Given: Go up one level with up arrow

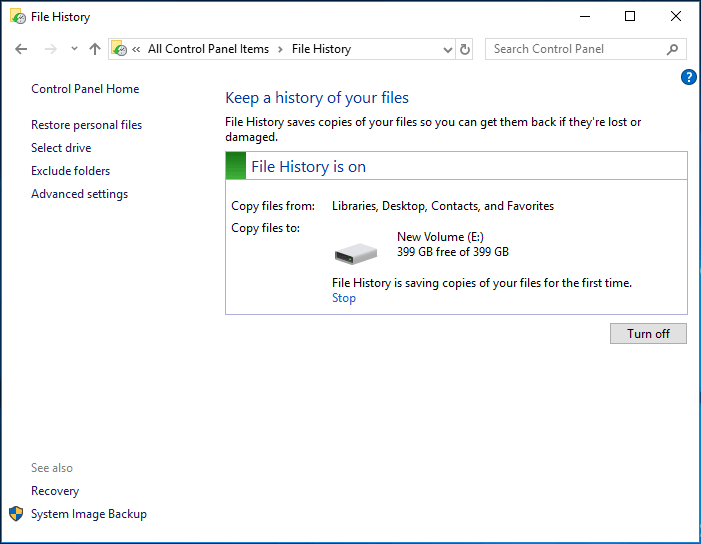Looking at the screenshot, I should [94, 49].
